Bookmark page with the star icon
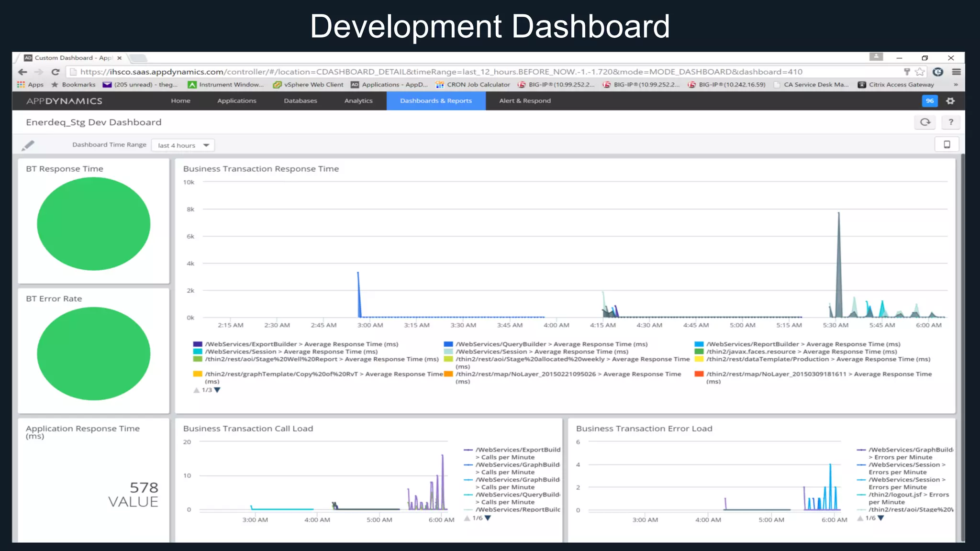 pyautogui.click(x=920, y=72)
